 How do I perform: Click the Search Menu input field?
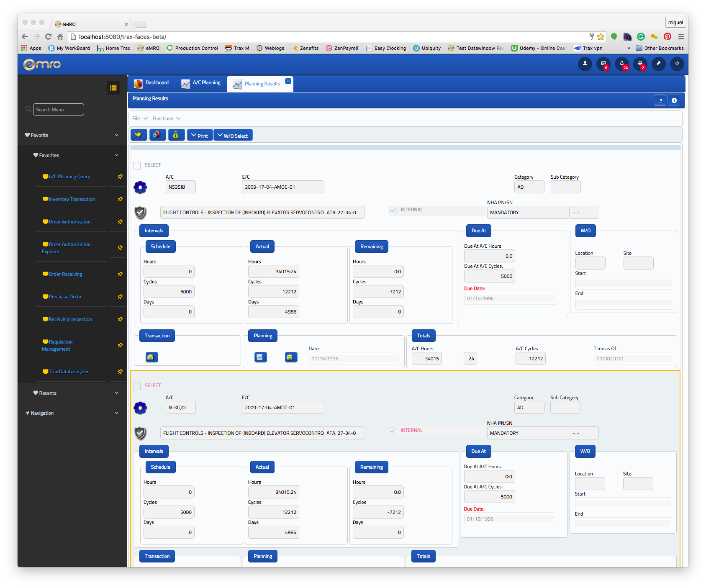[58, 110]
